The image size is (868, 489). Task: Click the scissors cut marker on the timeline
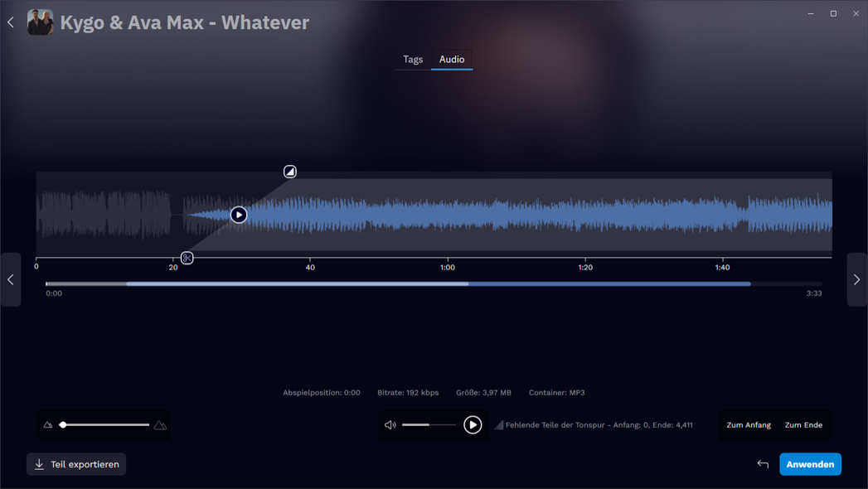187,258
